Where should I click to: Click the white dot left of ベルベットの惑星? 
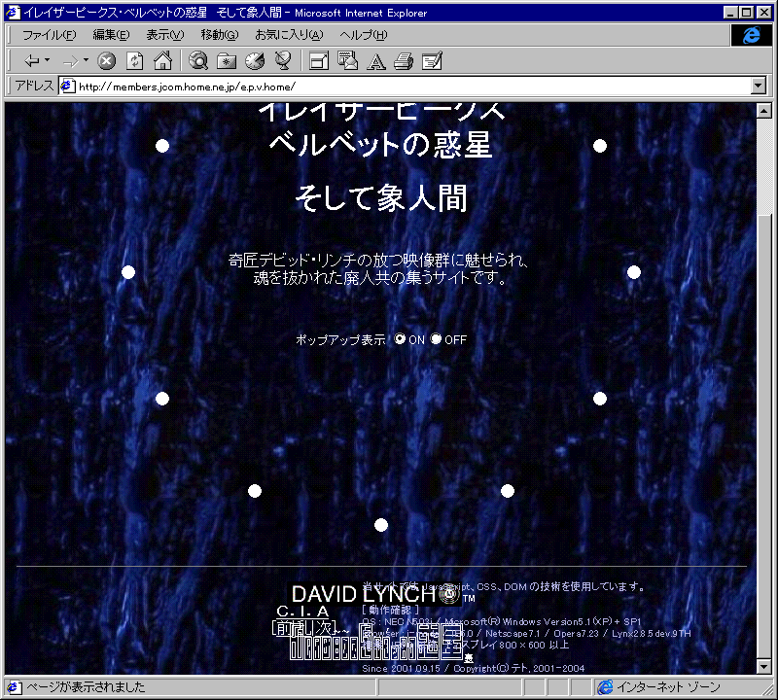click(162, 146)
